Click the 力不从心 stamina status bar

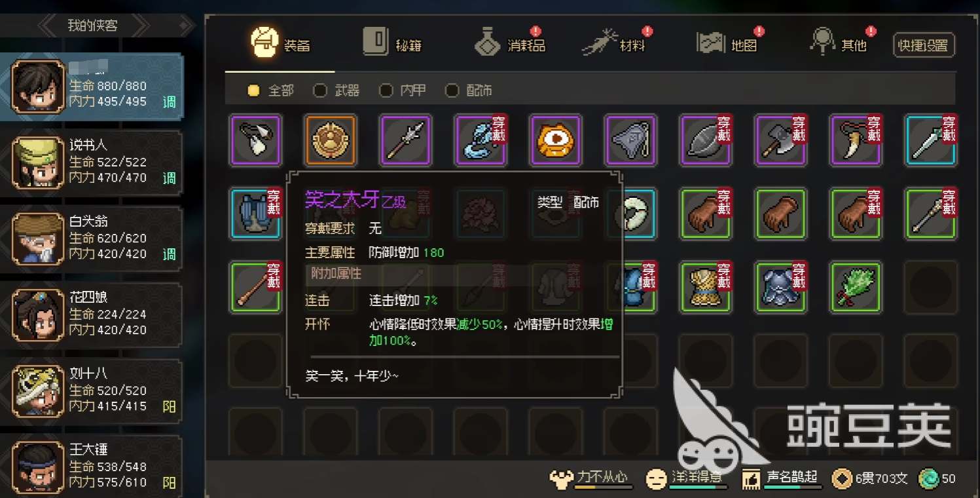pyautogui.click(x=590, y=479)
